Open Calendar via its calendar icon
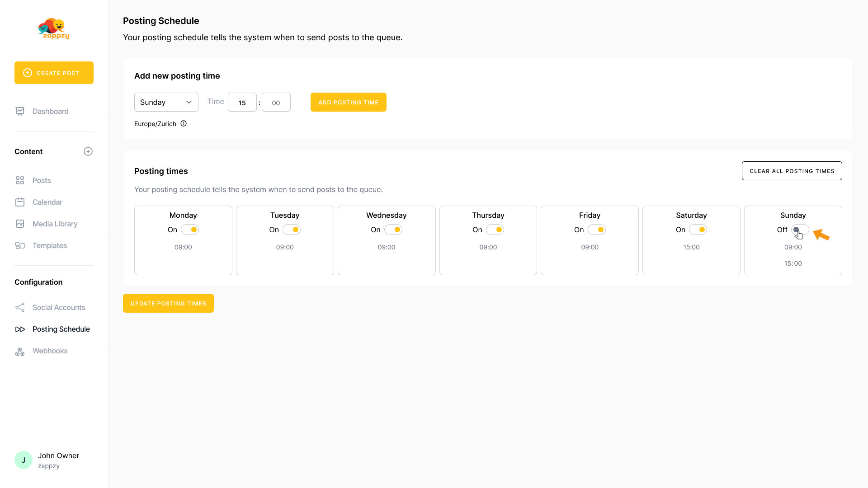Viewport: 868px width, 488px height. coord(20,202)
